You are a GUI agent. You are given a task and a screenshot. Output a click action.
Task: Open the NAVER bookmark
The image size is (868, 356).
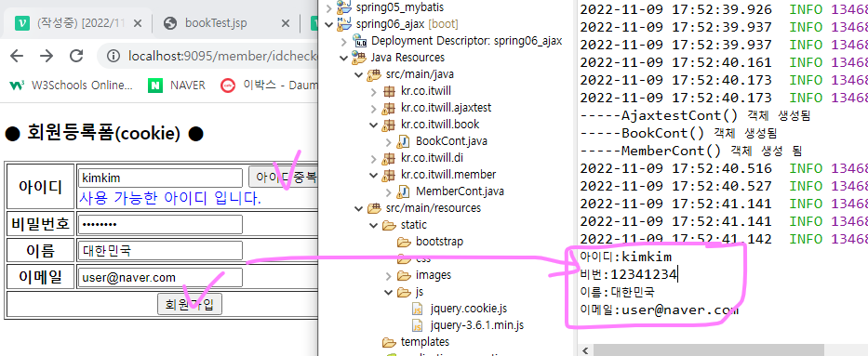click(177, 86)
